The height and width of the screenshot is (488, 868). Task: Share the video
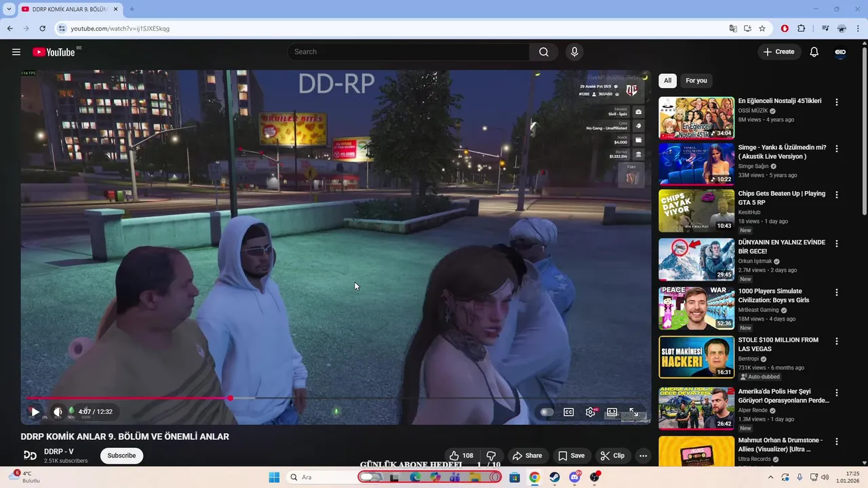[527, 455]
